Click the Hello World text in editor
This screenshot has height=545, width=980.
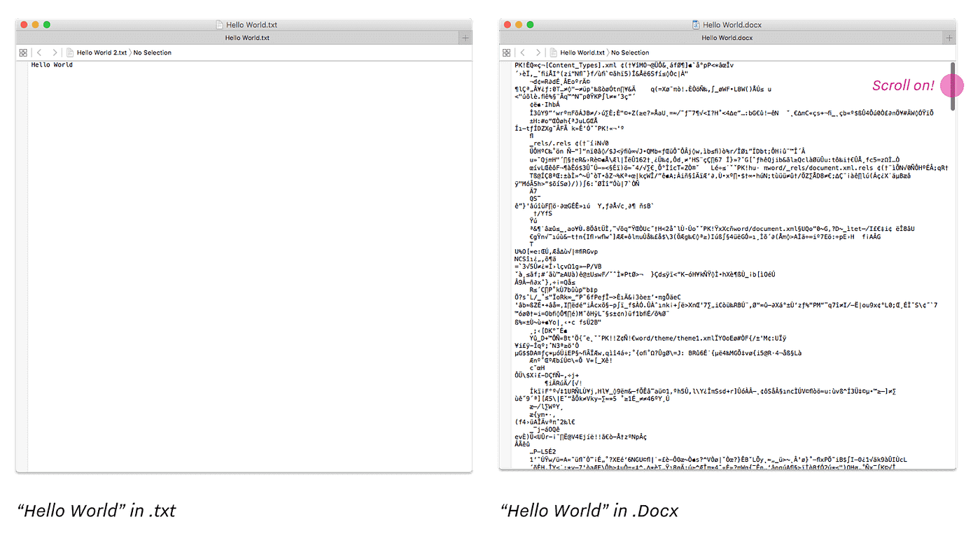click(x=52, y=65)
